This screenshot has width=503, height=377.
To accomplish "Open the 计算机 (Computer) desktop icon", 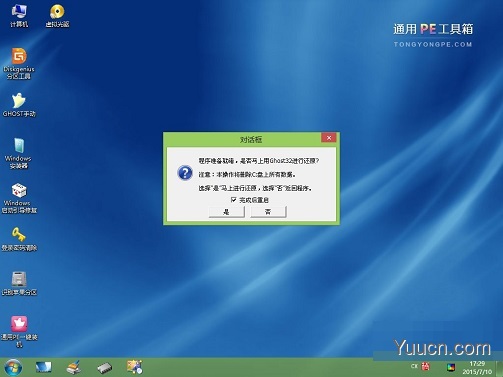I will point(19,16).
